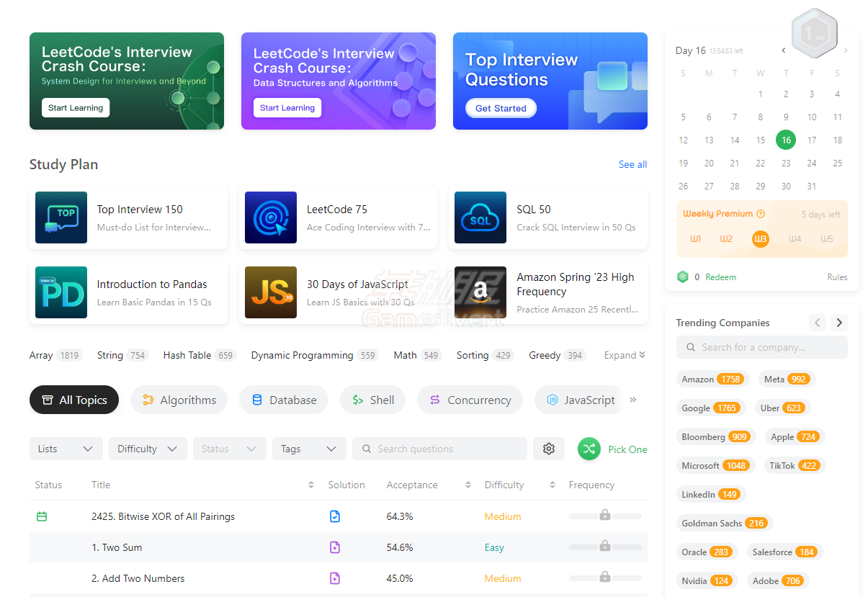Open the 30 Days of JavaScript JS icon
This screenshot has width=868, height=597.
pyautogui.click(x=271, y=292)
